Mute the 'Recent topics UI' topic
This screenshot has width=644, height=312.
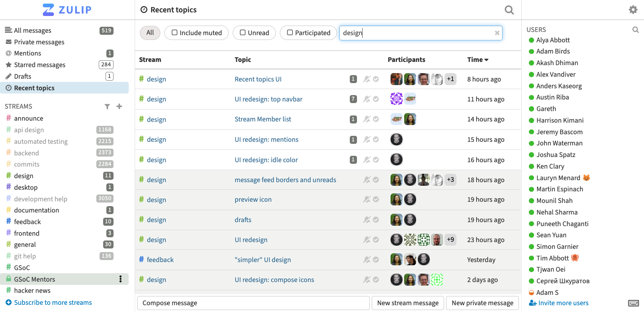point(367,79)
